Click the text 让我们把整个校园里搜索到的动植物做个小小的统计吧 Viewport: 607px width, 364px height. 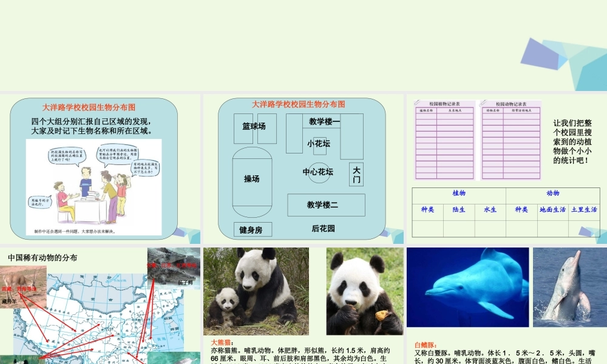point(572,141)
